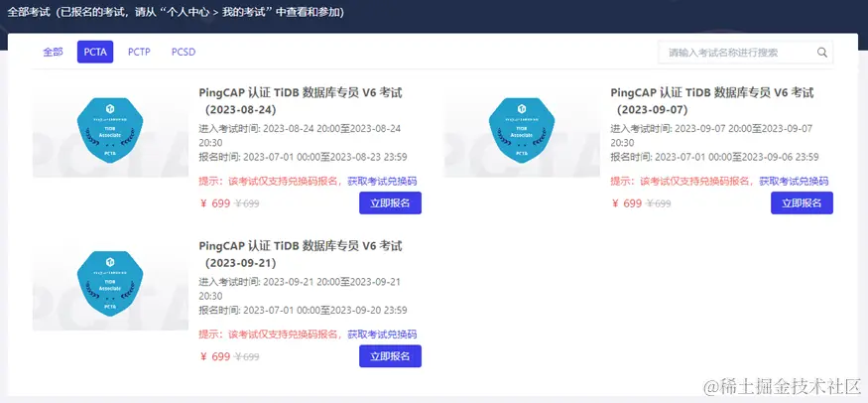Click the red ¥ 699 price of 2023-09-07 exam
The width and height of the screenshot is (868, 403).
627,203
